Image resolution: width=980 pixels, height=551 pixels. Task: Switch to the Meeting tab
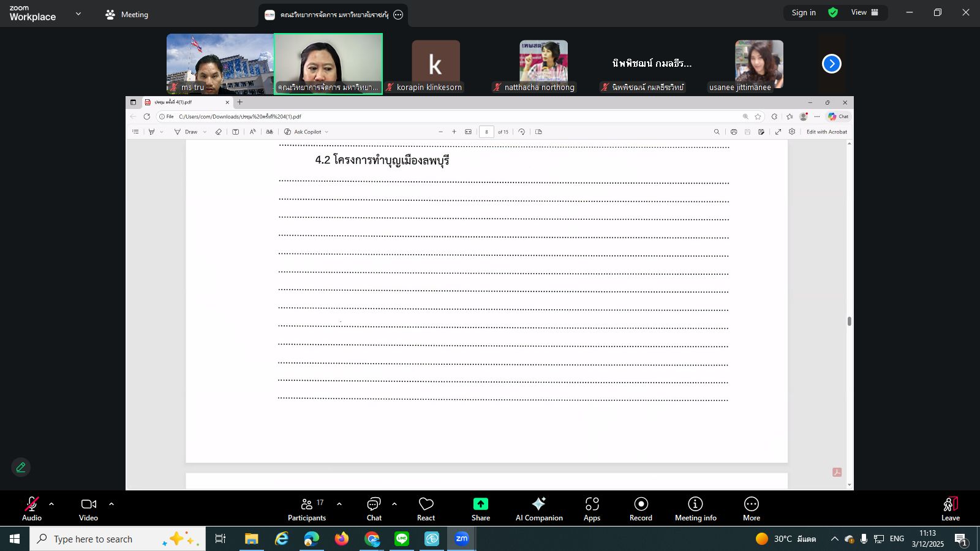point(127,14)
